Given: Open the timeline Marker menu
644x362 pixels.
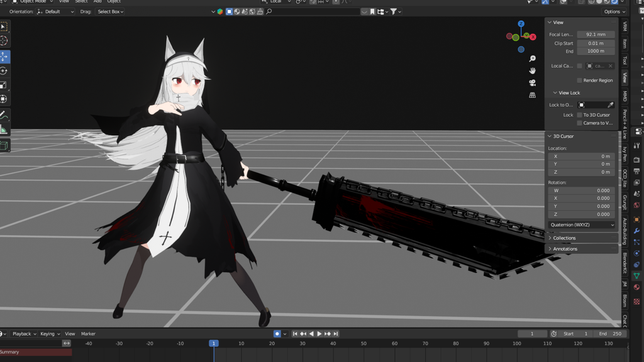Looking at the screenshot, I should pyautogui.click(x=88, y=334).
